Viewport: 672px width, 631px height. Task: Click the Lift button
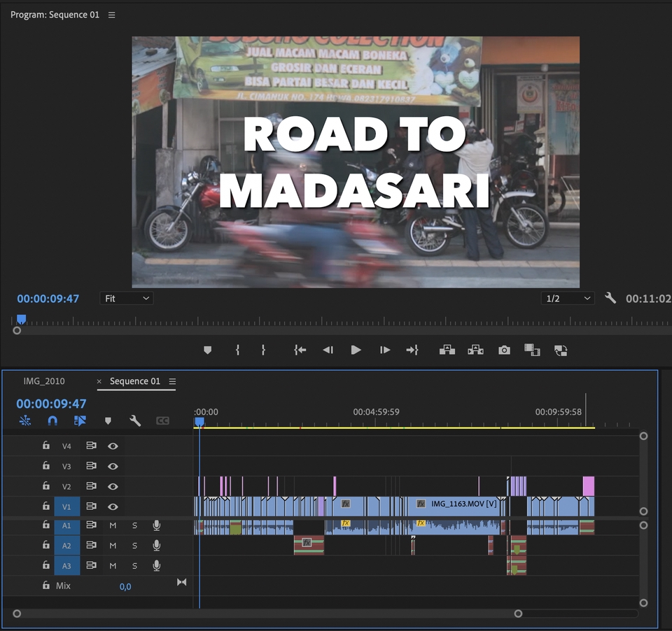click(447, 350)
